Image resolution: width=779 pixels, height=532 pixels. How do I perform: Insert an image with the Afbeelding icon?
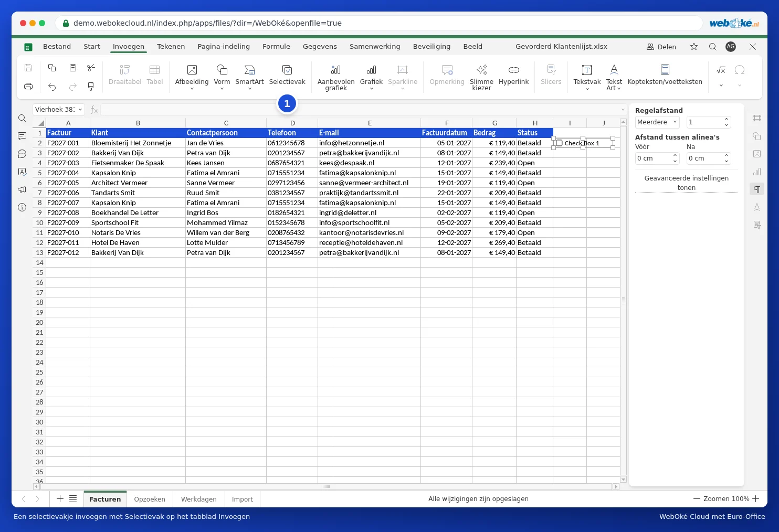192,70
